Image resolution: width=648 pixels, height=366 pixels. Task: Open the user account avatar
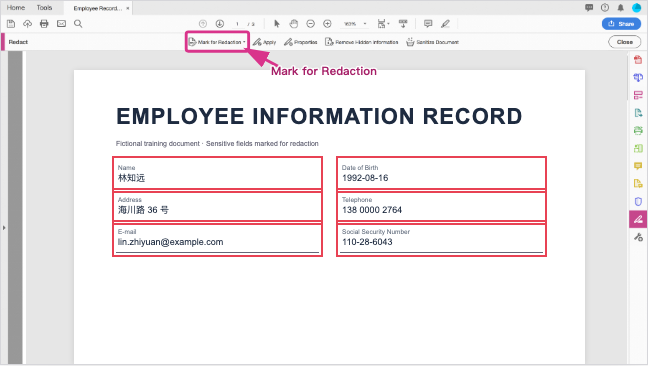click(x=636, y=8)
